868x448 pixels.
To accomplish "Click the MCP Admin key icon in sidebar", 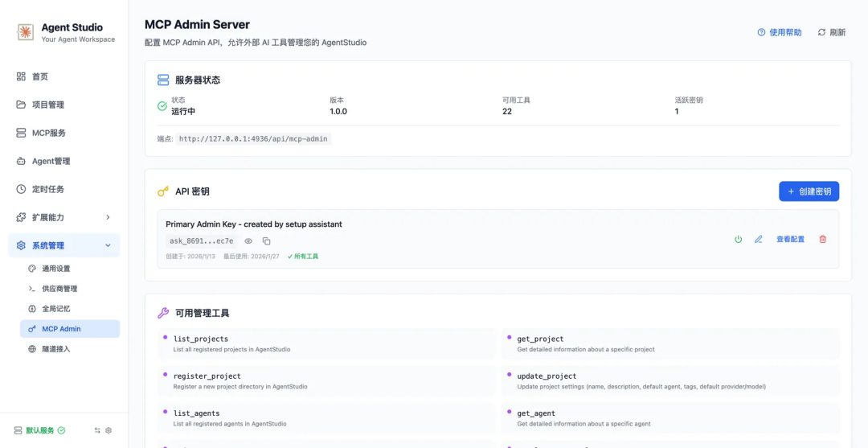I will pyautogui.click(x=32, y=329).
